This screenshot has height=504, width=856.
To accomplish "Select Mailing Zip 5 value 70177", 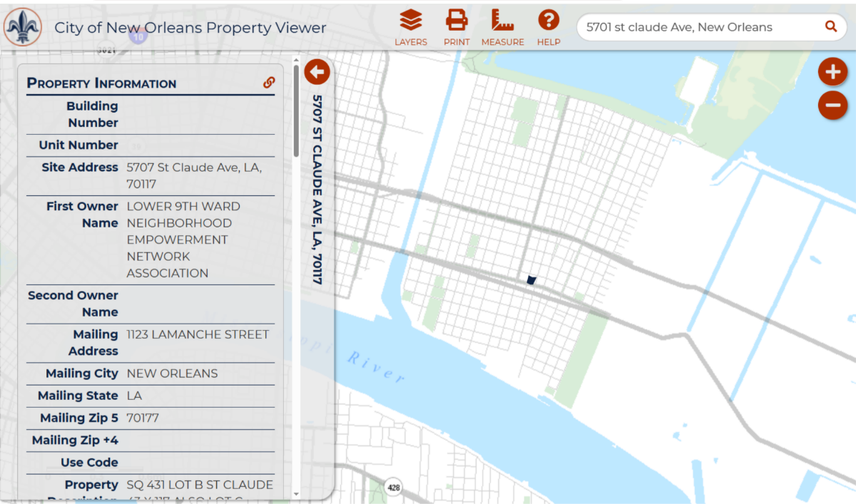I will pyautogui.click(x=143, y=418).
